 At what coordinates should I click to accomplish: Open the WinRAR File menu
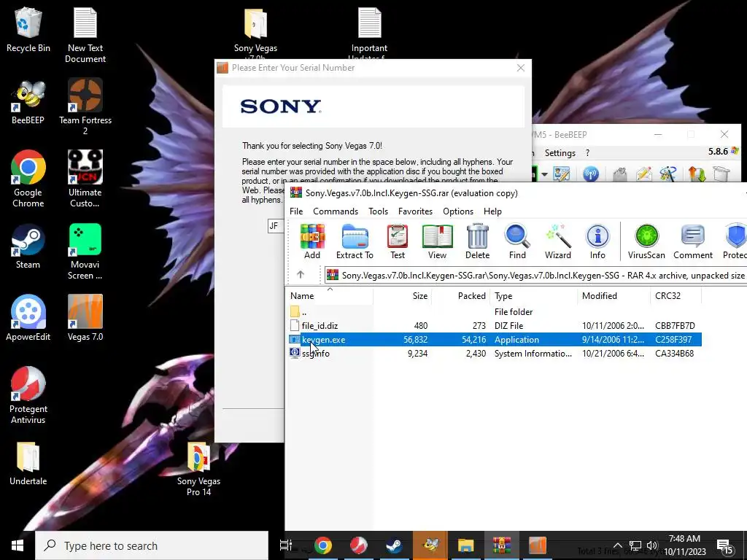point(296,211)
